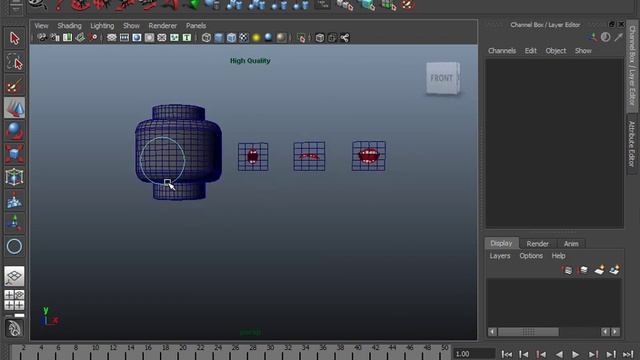This screenshot has width=640, height=360.
Task: Toggle the safe action overlay
Action: pyautogui.click(x=174, y=38)
